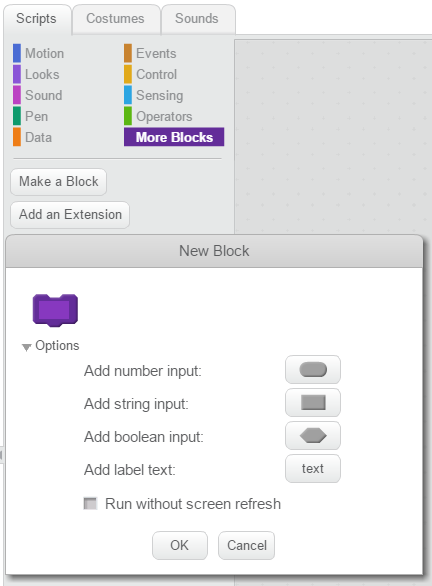Viewport: 432px width, 586px height.
Task: Choose the Data block category
Action: coord(33,137)
